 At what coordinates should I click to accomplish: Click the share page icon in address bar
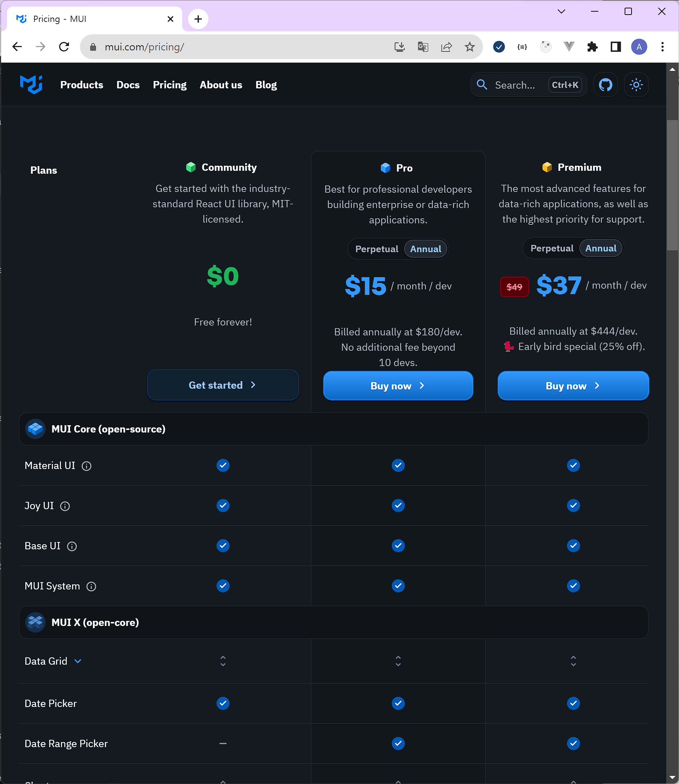pos(446,47)
